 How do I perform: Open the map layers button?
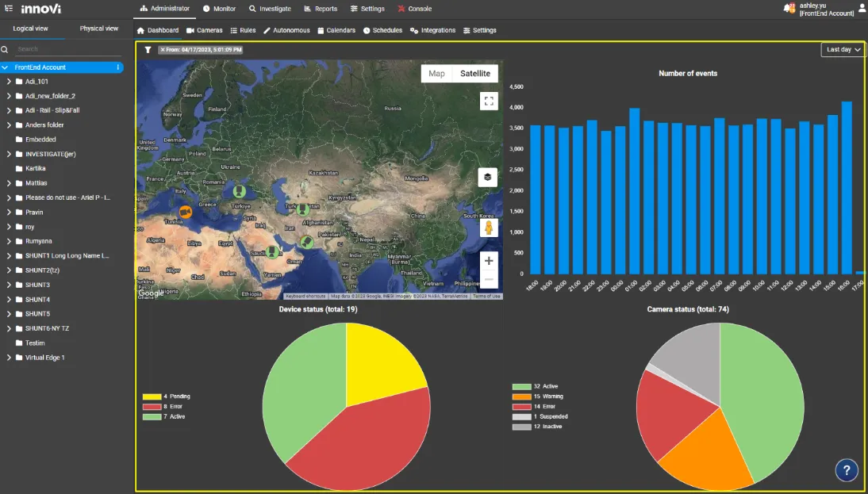(x=488, y=177)
